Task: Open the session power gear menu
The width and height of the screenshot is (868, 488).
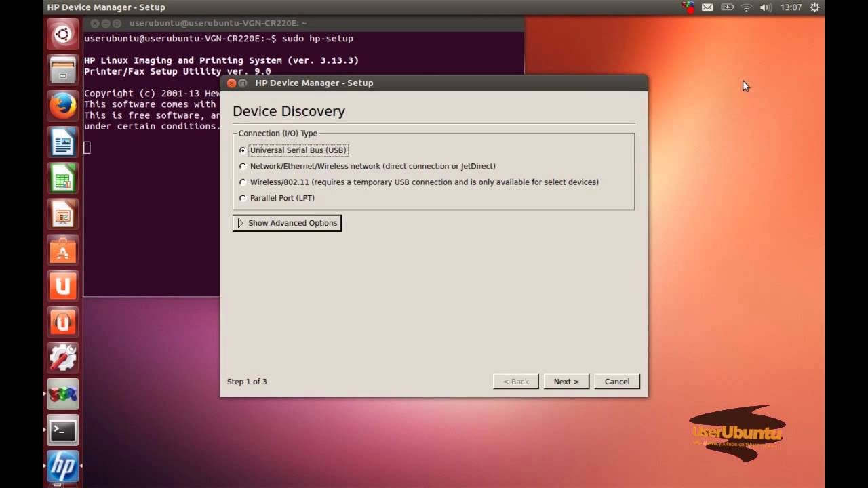Action: pos(815,7)
